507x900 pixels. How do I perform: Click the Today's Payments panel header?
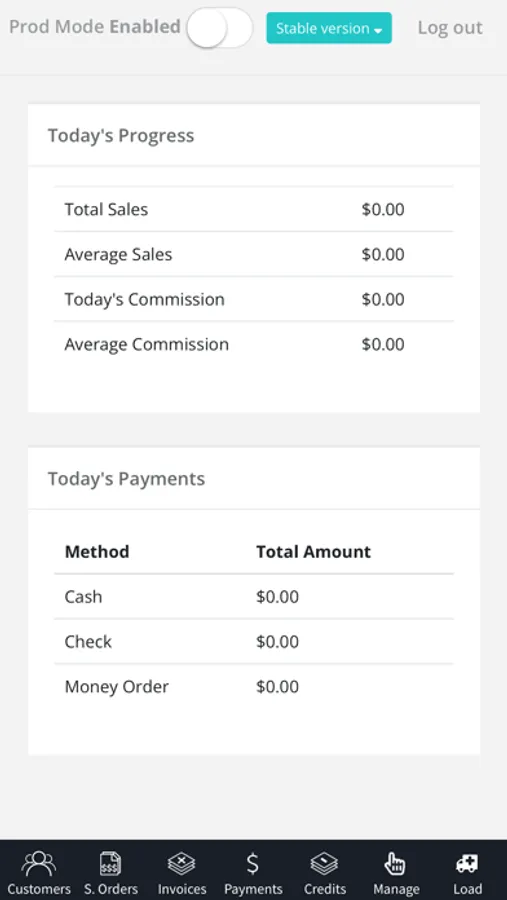[x=254, y=479]
